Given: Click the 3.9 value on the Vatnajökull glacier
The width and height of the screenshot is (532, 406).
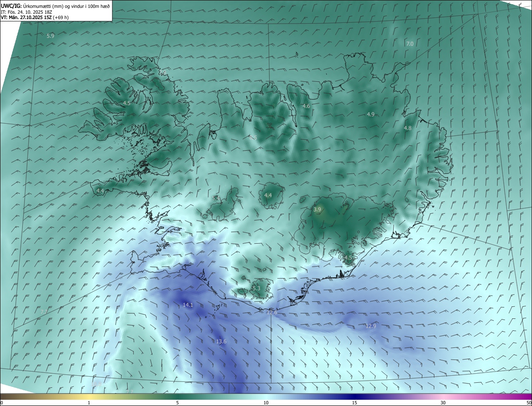Looking at the screenshot, I should pos(317,210).
